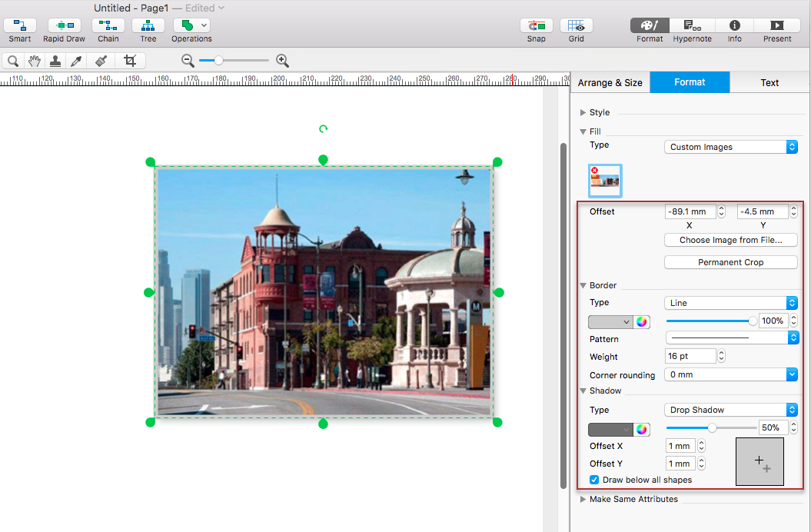Pick the eyedropper tool
This screenshot has height=532, width=811.
(x=76, y=61)
